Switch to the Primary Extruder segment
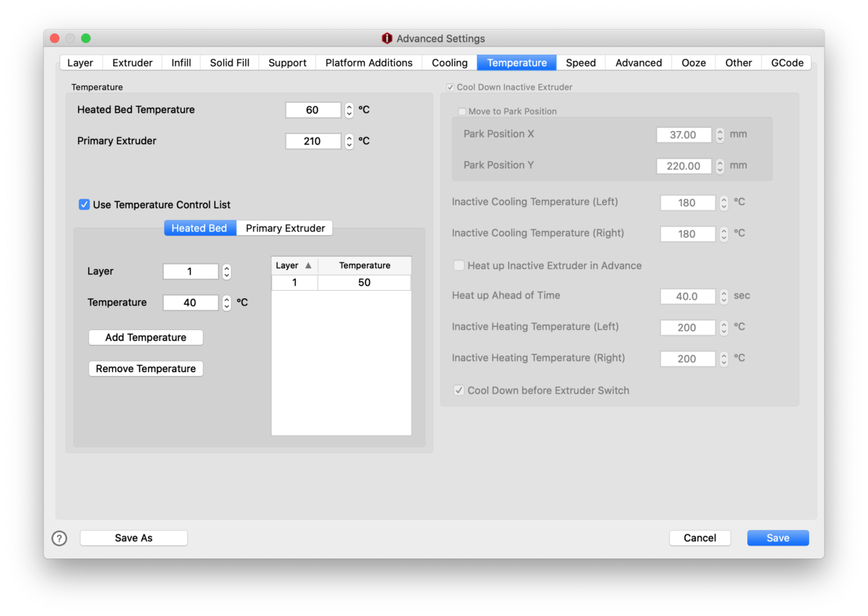This screenshot has height=616, width=868. click(x=285, y=228)
